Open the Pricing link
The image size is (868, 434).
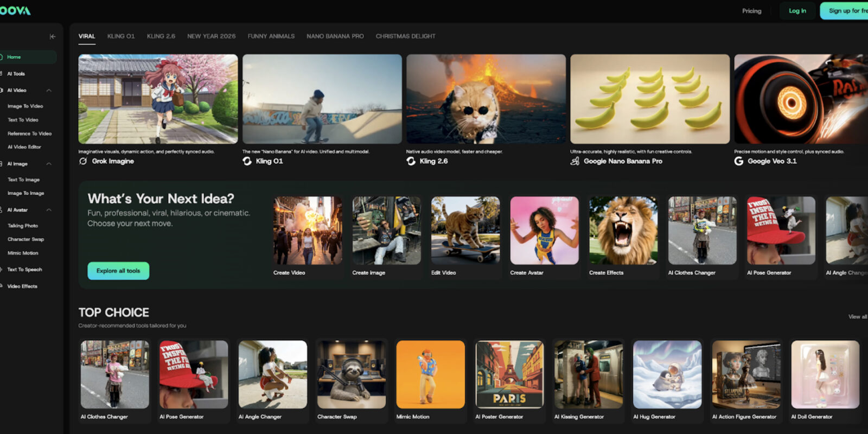click(751, 11)
